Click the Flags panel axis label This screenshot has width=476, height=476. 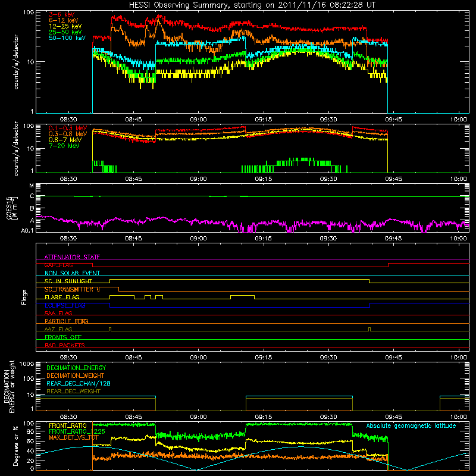24,297
